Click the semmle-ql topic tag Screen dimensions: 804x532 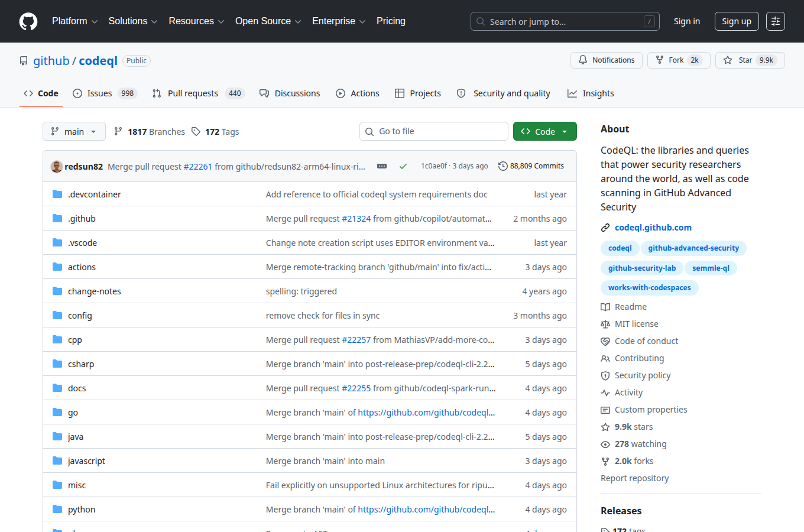tap(711, 268)
